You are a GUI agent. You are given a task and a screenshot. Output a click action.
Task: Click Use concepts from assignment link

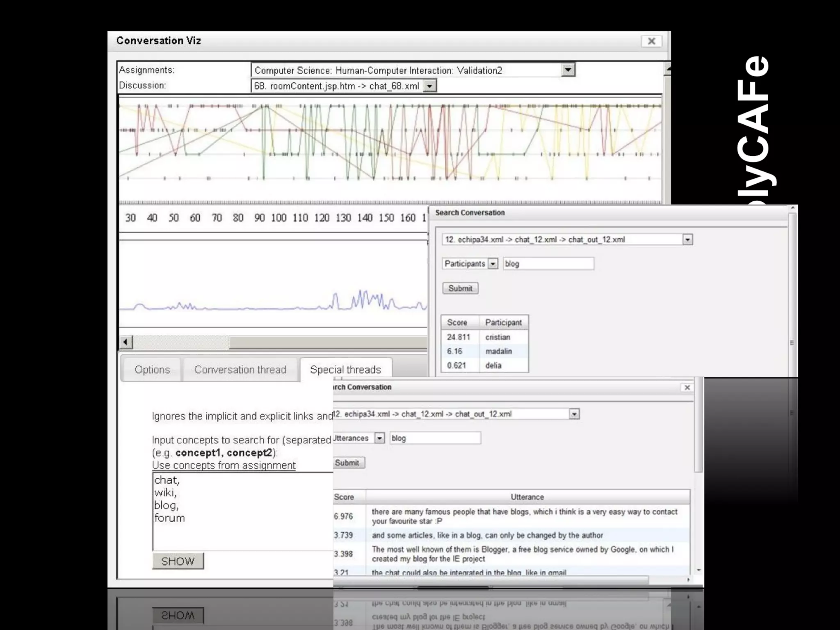[x=224, y=466]
